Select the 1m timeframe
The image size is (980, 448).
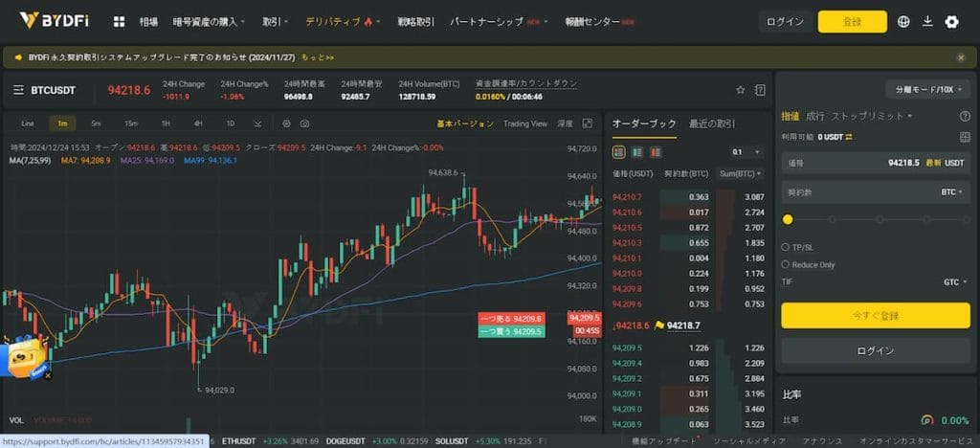click(62, 123)
